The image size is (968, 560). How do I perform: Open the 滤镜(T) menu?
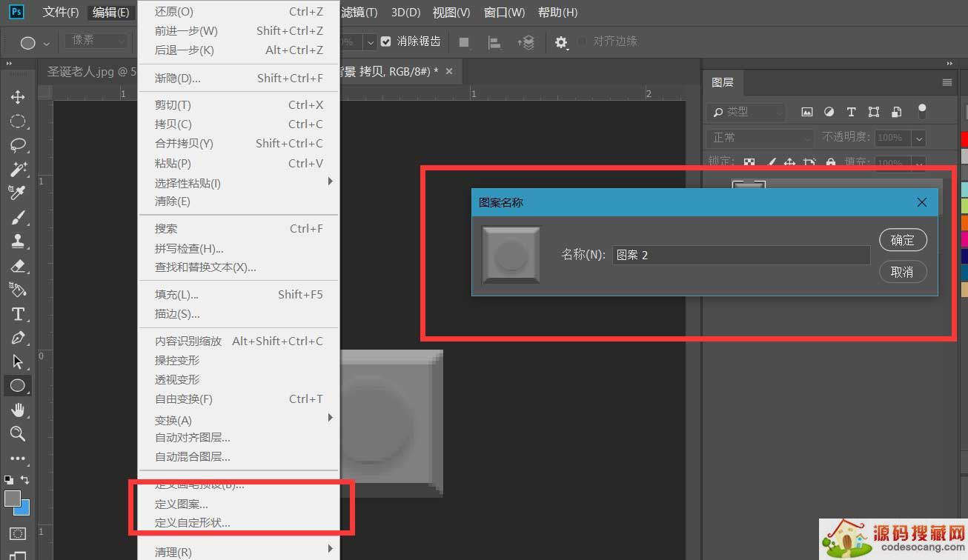pos(359,13)
